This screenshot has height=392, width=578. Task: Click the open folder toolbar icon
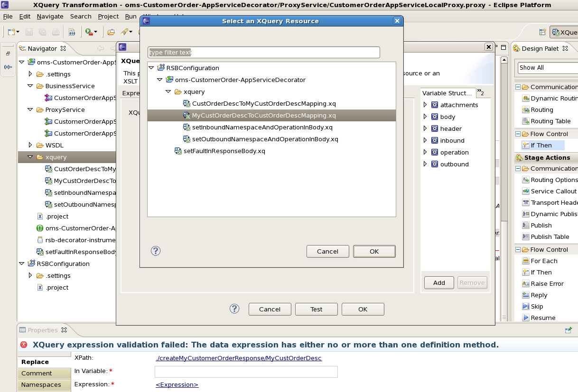(x=111, y=32)
